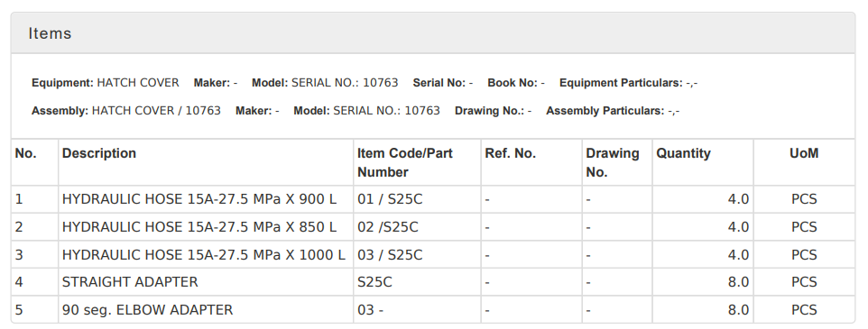Click the No. column header
Screen dimensions: 868x329
25,154
